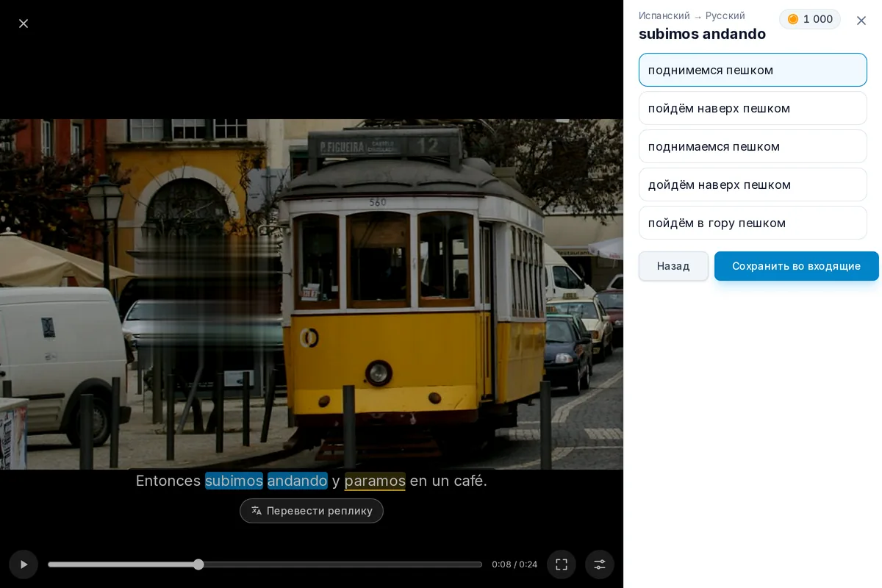Close the video player with the X icon
Screen dimensions: 882x588
24,24
